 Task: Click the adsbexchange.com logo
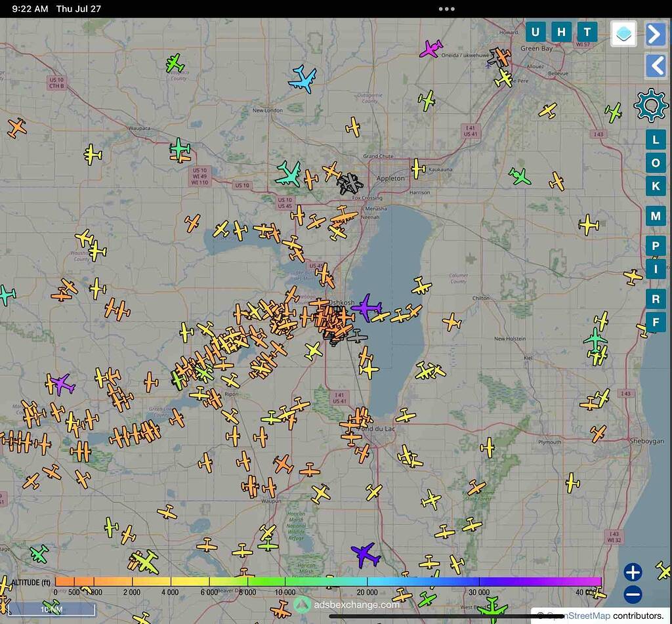point(347,604)
